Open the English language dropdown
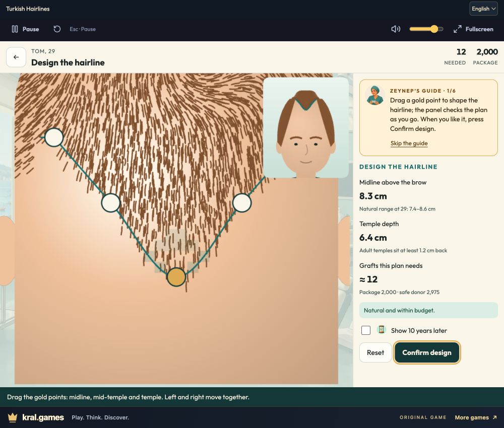 [483, 9]
